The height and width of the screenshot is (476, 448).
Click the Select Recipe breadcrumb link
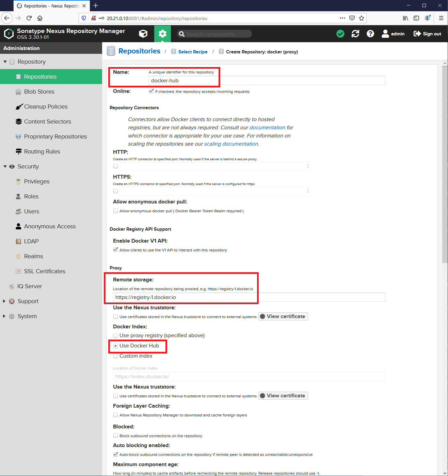click(193, 52)
